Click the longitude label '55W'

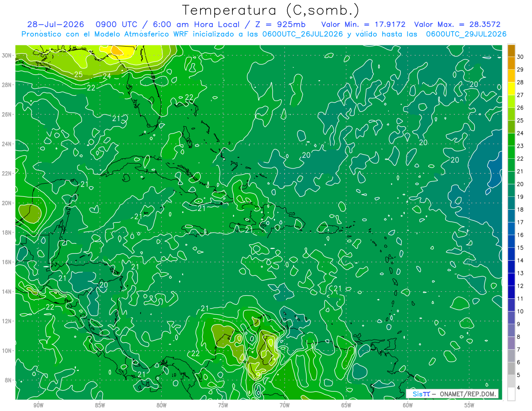[469, 405]
